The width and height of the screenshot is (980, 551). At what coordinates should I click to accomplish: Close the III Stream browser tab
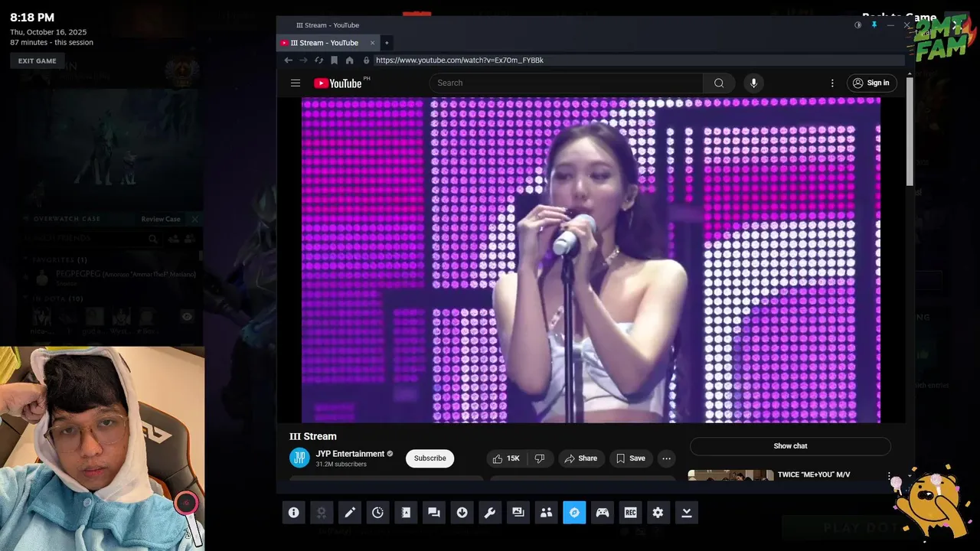[373, 43]
